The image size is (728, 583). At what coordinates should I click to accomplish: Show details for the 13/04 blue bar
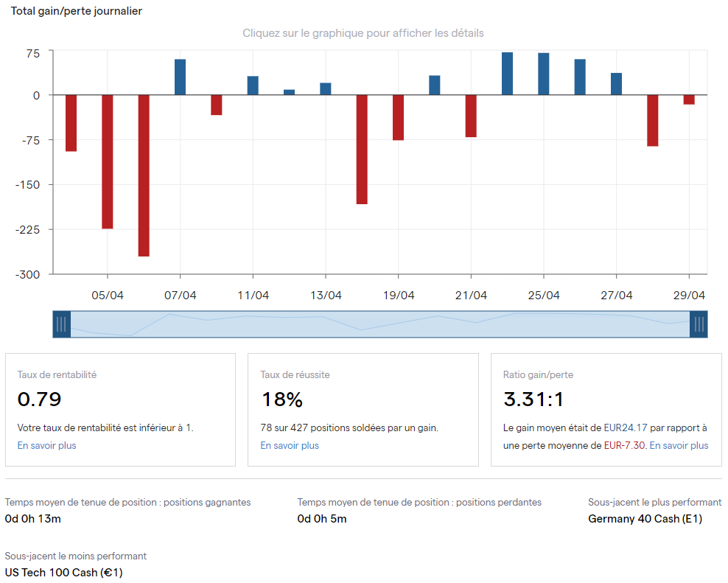click(x=326, y=89)
